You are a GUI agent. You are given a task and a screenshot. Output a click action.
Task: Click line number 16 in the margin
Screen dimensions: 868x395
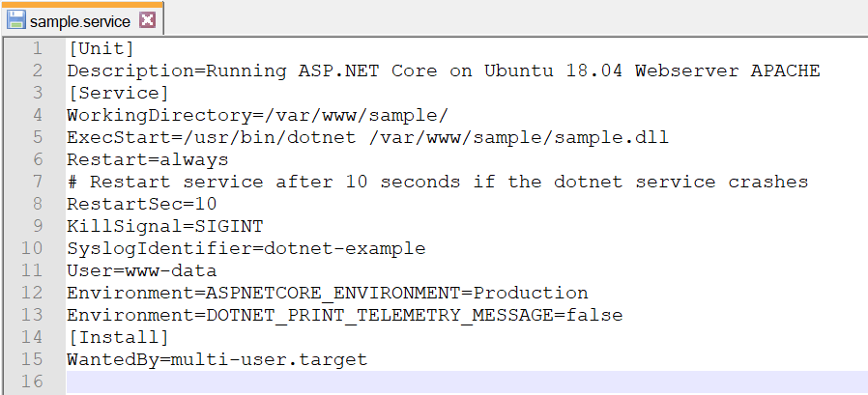pyautogui.click(x=33, y=381)
